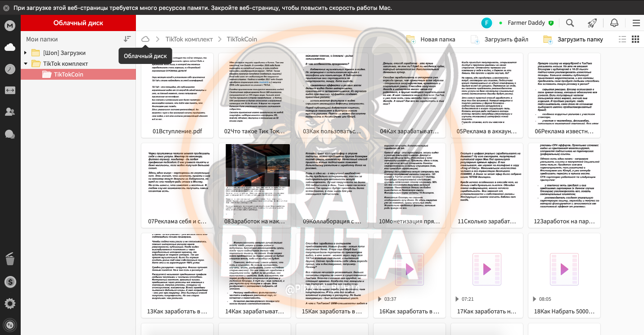This screenshot has width=644, height=335.
Task: Open the settings gear in sidebar
Action: pos(10,303)
